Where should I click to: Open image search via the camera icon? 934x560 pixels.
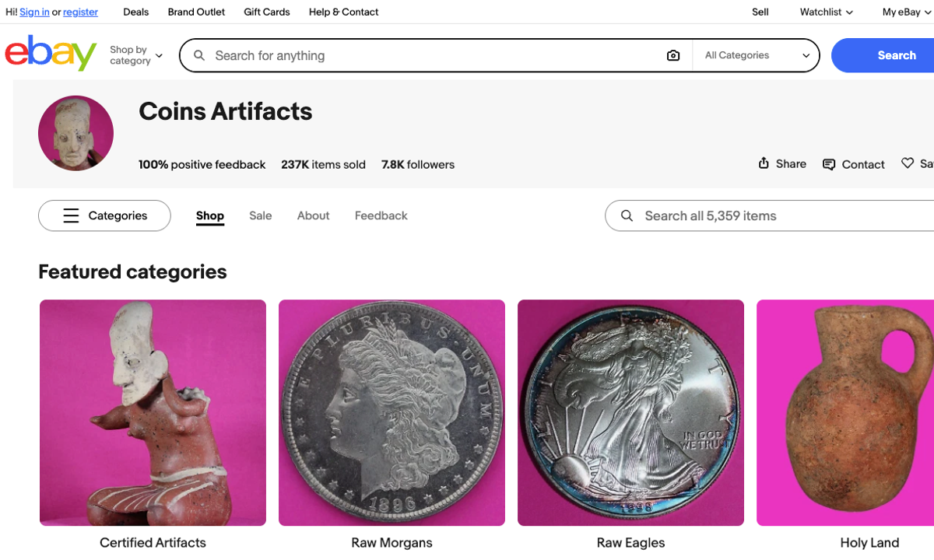[672, 54]
